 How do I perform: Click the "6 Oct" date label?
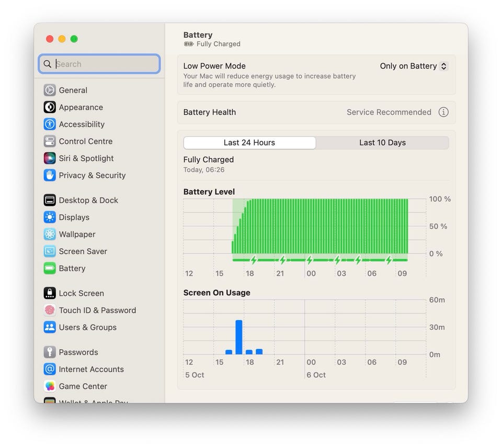pos(316,375)
